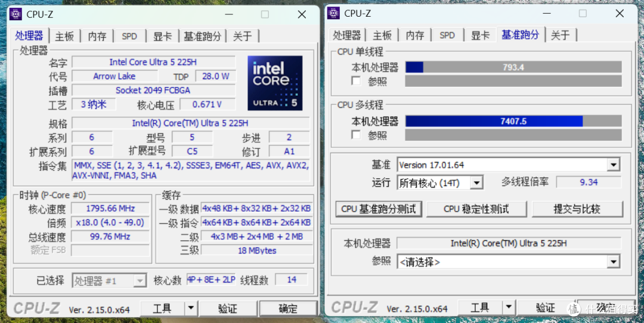This screenshot has height=323, width=644.
Task: Click the 工艺 value 3 纳米
Action: (94, 104)
